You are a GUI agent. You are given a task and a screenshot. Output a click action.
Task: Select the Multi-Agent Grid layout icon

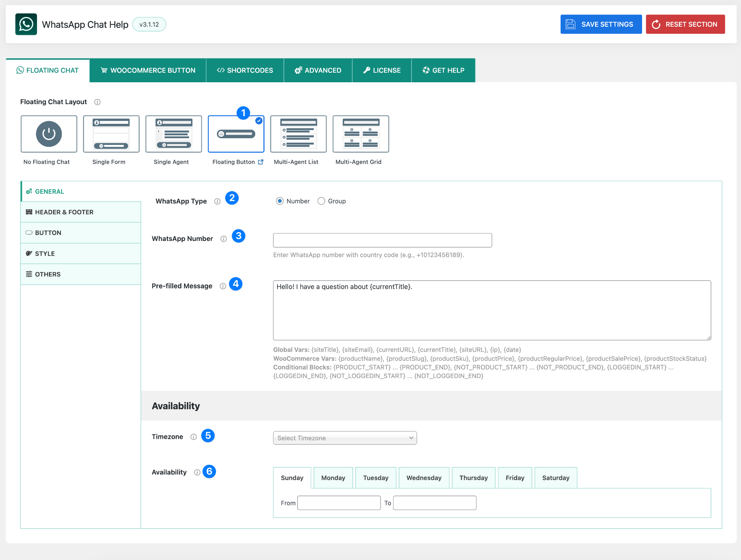(x=360, y=134)
